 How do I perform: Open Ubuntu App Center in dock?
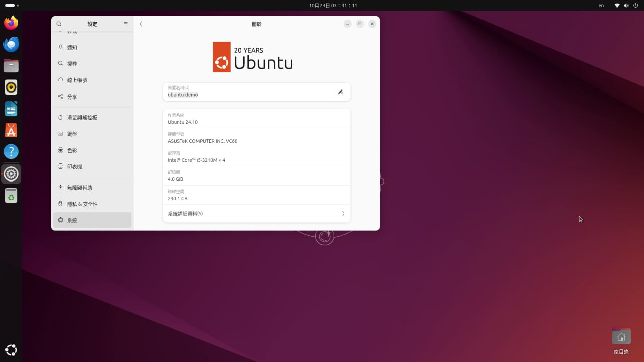pos(11,130)
